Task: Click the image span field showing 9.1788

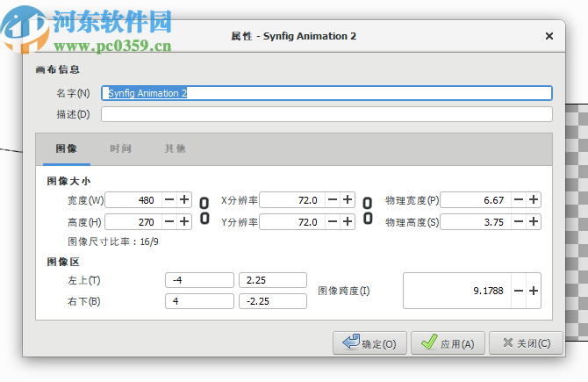Action: 457,291
